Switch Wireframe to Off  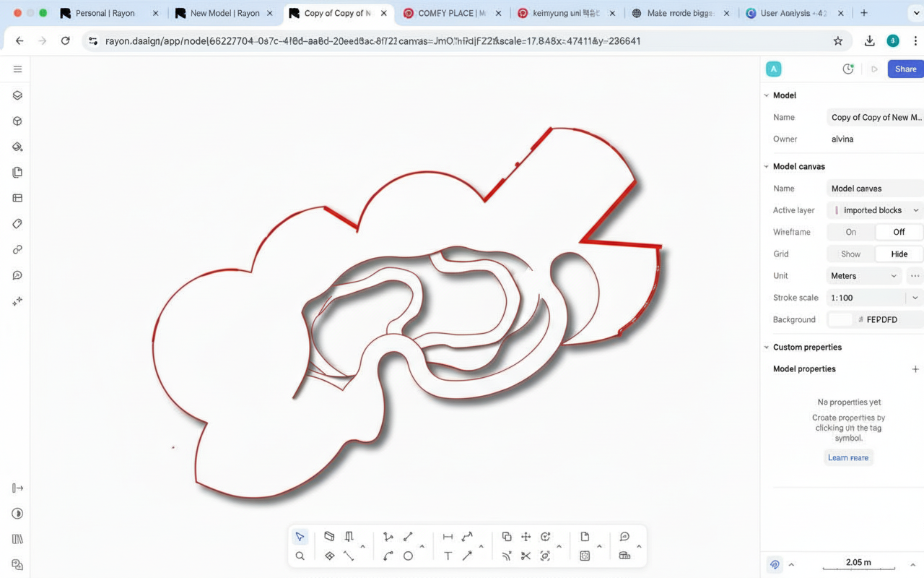pos(899,232)
